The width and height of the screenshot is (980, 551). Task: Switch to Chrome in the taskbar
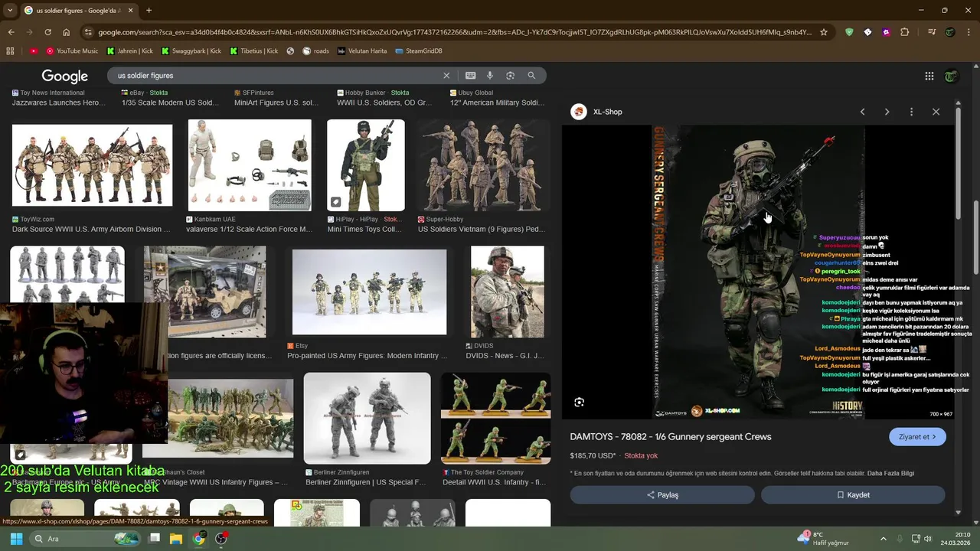(x=198, y=539)
